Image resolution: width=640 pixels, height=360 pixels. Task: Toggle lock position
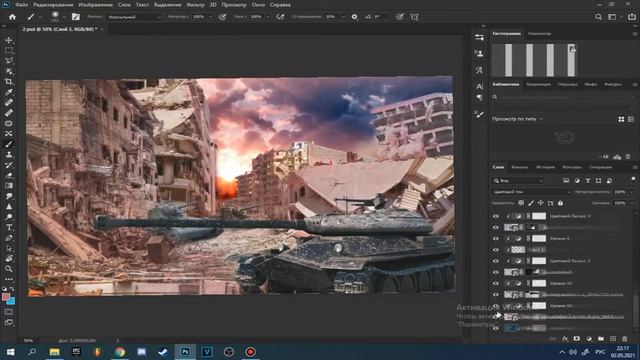[541, 203]
